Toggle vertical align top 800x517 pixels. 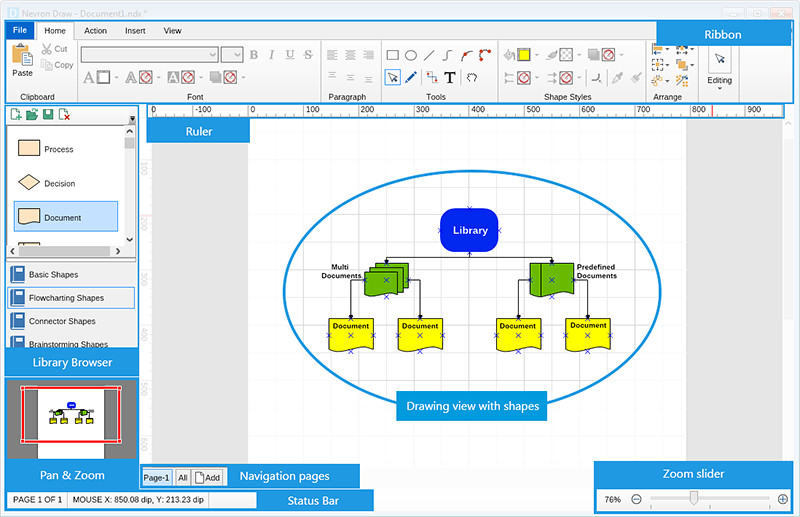[x=332, y=76]
